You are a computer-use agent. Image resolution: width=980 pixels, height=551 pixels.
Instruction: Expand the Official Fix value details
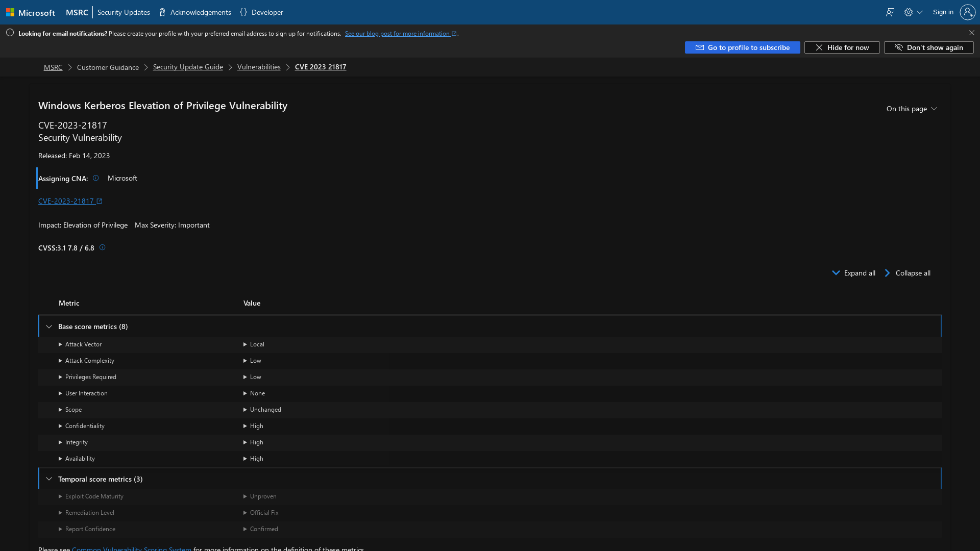click(x=261, y=513)
